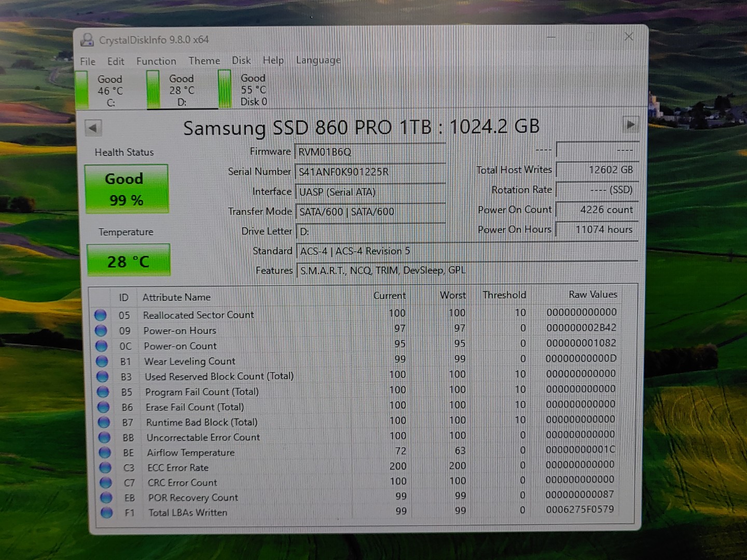Select the Reallocated Sector Count attribute name

tap(199, 315)
